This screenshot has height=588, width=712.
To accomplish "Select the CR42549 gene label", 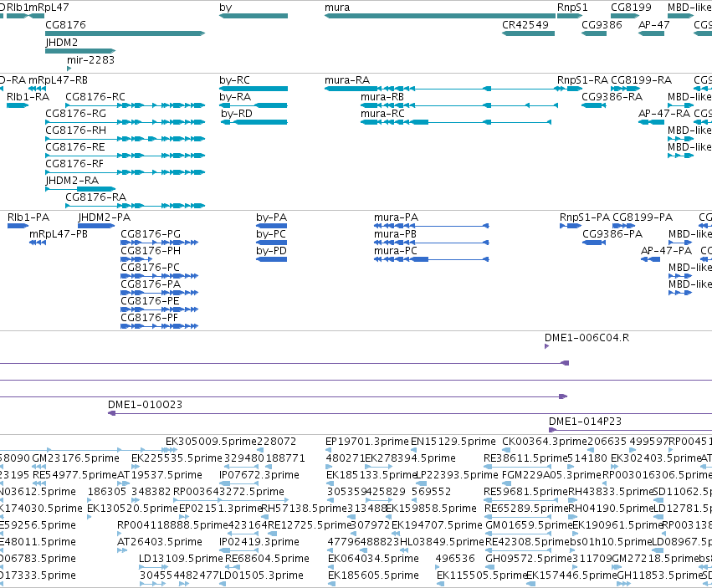I will 525,25.
